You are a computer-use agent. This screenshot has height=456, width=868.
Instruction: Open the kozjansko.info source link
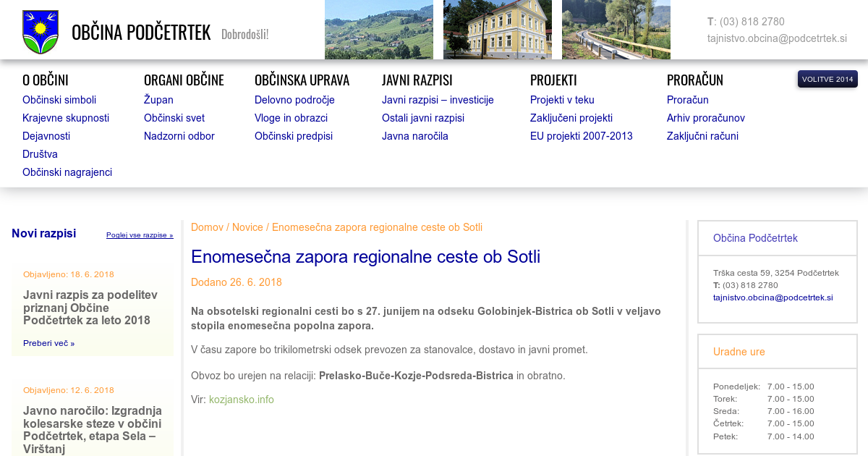pos(242,400)
